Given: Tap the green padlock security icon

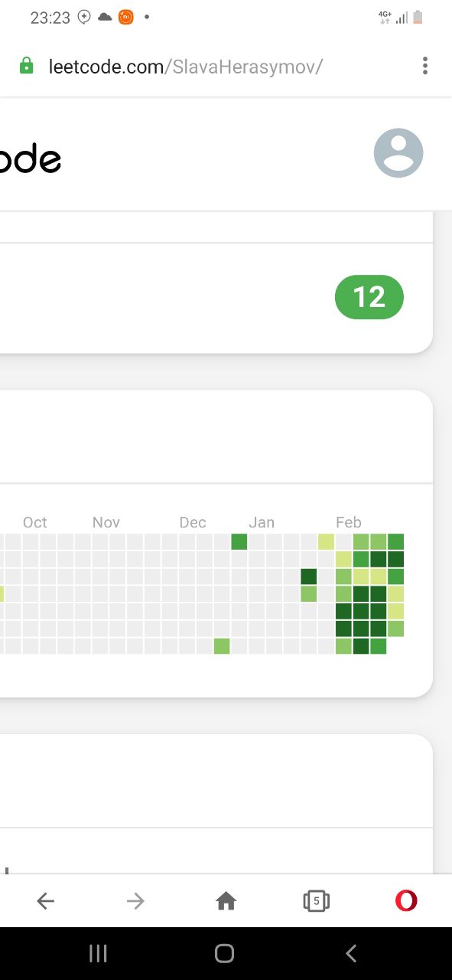Looking at the screenshot, I should 27,66.
